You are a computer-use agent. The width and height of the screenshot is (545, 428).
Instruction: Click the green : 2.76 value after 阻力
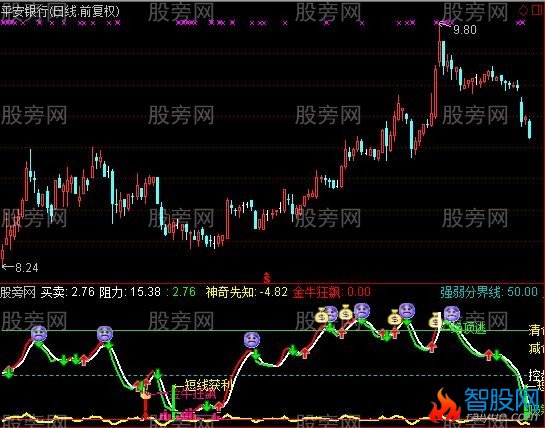pyautogui.click(x=181, y=292)
